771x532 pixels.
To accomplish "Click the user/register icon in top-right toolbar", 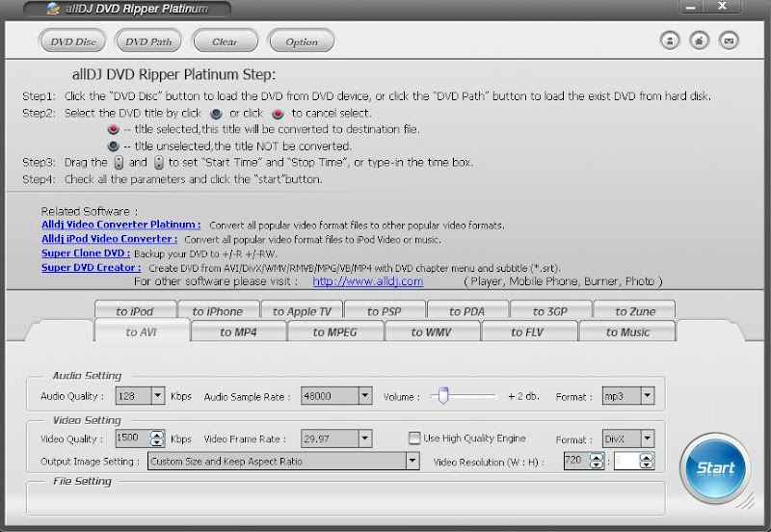I will (669, 40).
